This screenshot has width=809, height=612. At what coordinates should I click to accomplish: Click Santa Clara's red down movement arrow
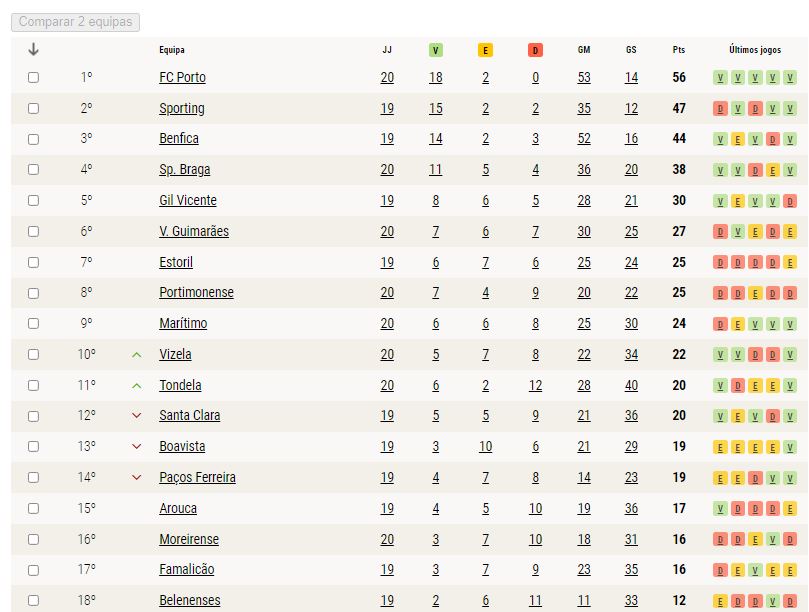137,415
